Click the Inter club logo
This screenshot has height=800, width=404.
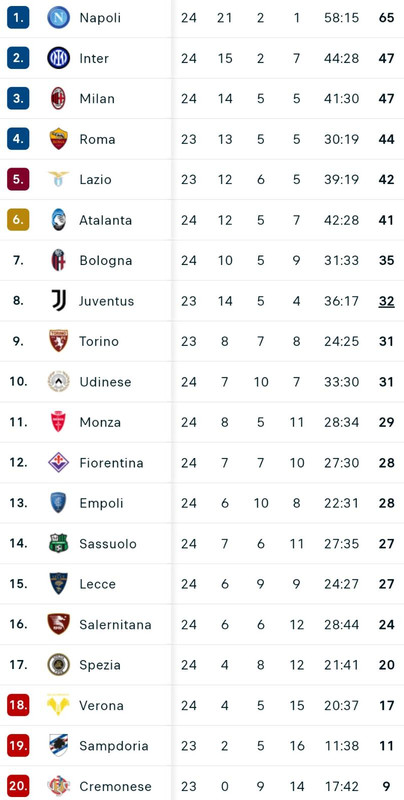click(x=59, y=58)
